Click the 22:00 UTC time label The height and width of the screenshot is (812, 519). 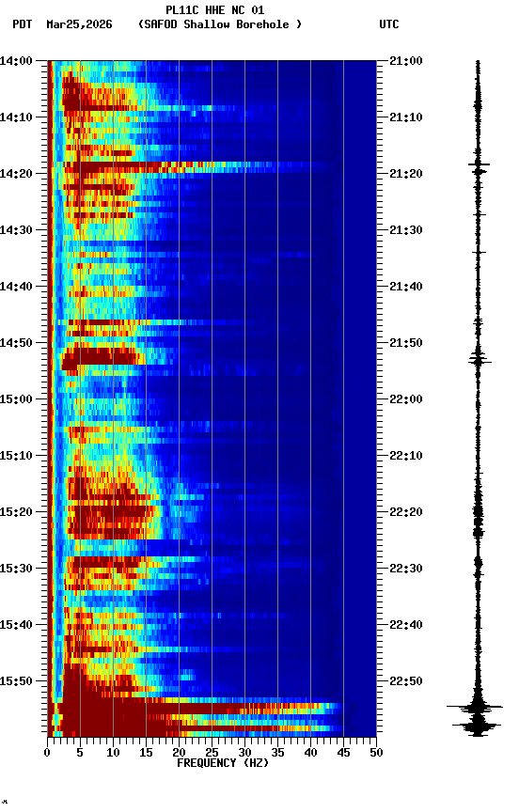[x=406, y=399]
